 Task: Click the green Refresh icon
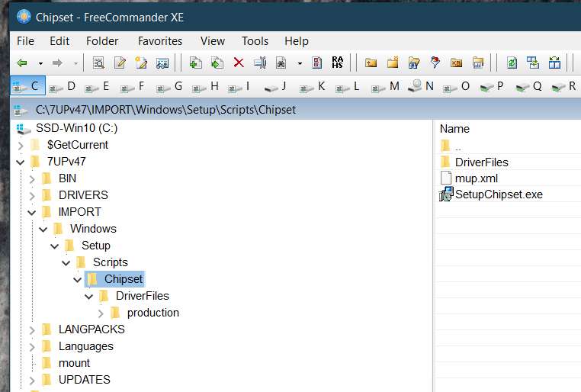[x=512, y=63]
